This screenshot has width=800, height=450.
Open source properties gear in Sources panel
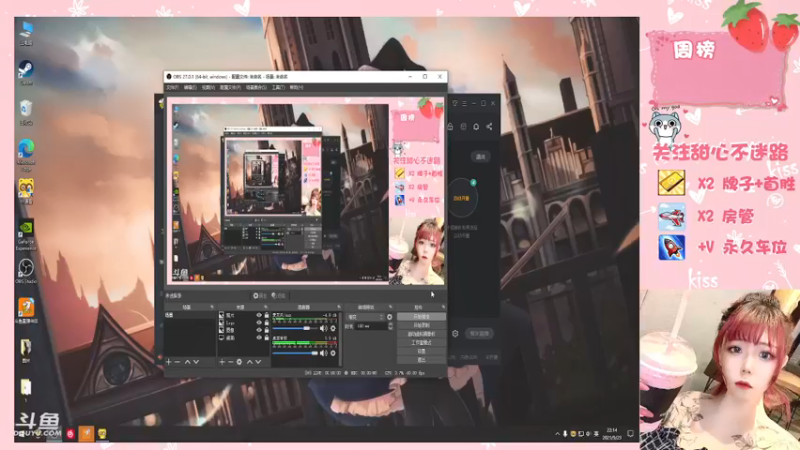[x=239, y=362]
